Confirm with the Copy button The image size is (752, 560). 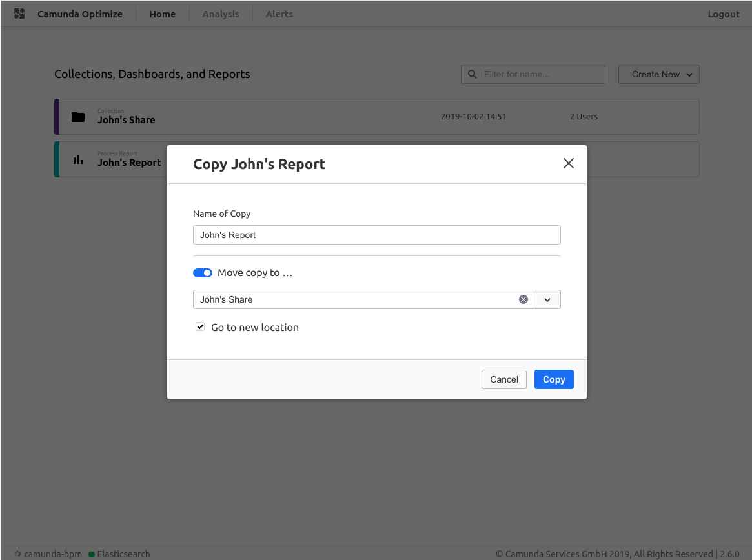click(553, 379)
